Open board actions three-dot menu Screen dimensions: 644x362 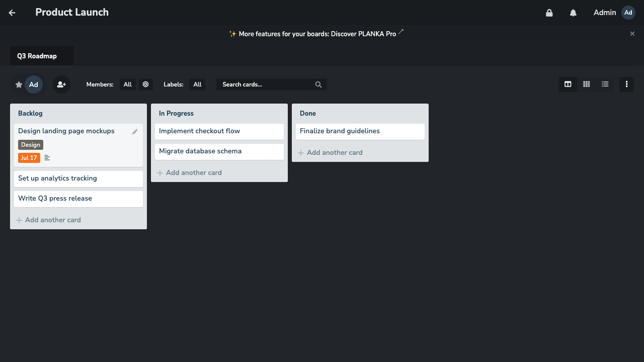pyautogui.click(x=626, y=84)
